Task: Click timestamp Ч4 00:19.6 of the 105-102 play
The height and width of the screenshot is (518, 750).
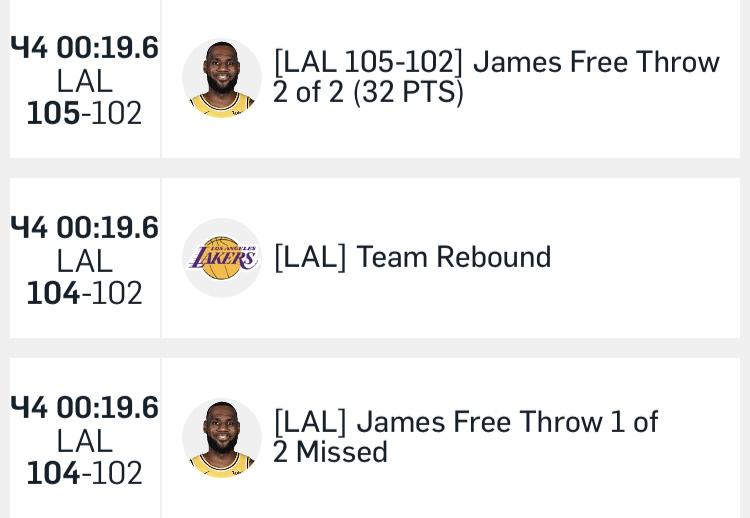Action: (84, 48)
